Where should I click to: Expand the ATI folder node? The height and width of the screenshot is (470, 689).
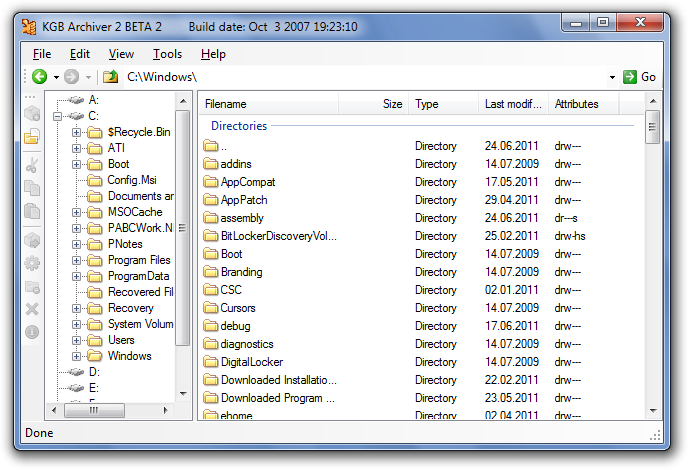76,148
